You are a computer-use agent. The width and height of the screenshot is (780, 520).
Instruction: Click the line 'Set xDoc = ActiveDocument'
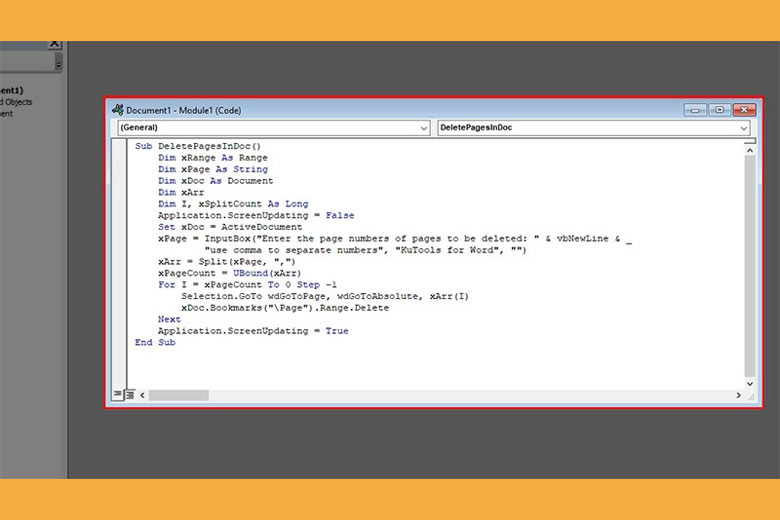[x=230, y=227]
